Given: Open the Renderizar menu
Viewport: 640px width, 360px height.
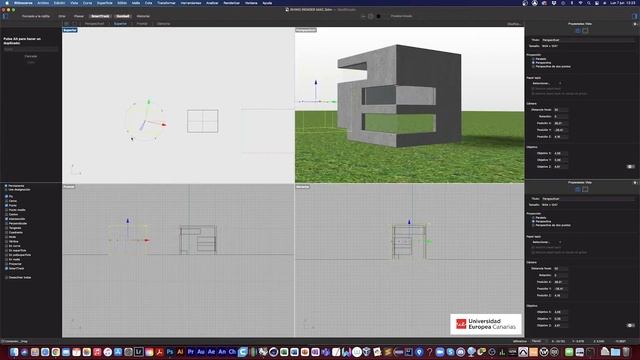Looking at the screenshot, I should coord(231,3).
